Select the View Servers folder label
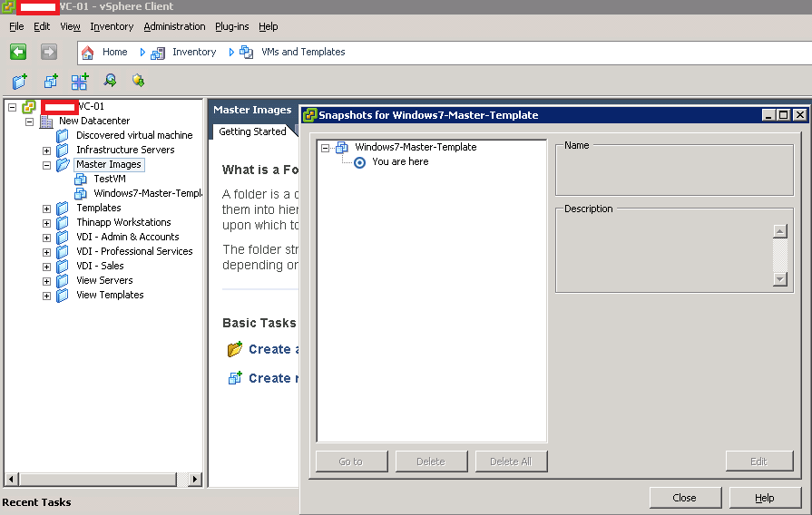 coord(104,280)
